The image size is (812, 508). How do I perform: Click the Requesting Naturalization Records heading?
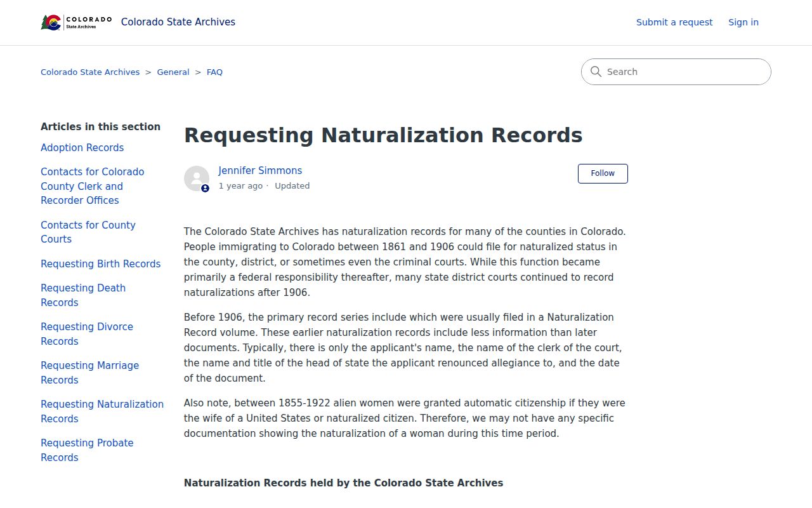tap(383, 135)
